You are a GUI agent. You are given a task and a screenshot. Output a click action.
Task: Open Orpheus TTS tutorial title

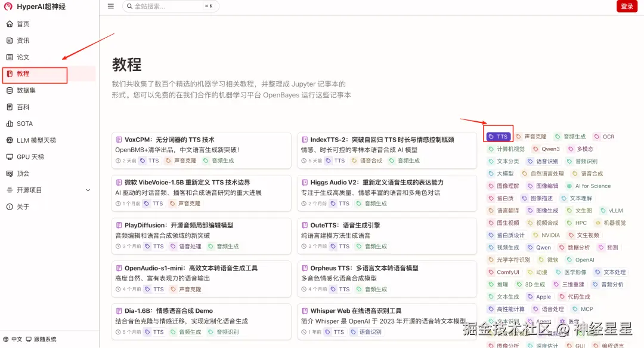[x=364, y=268]
